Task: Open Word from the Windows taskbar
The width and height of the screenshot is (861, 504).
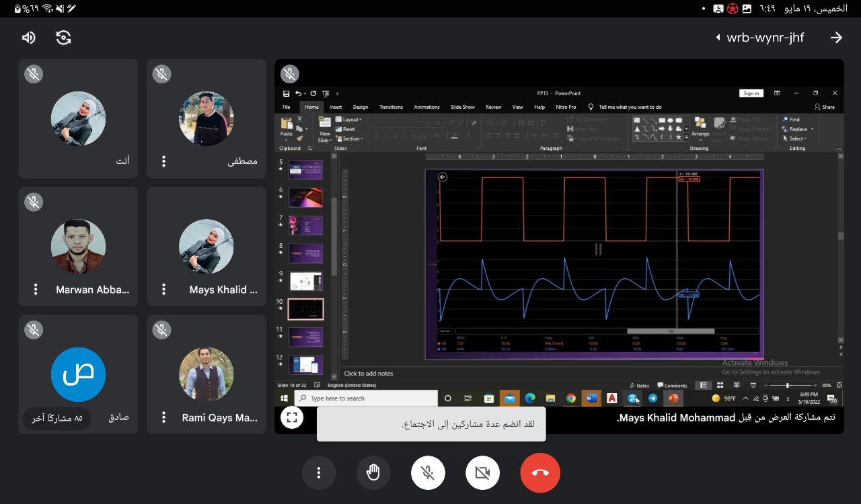Action: pyautogui.click(x=591, y=398)
